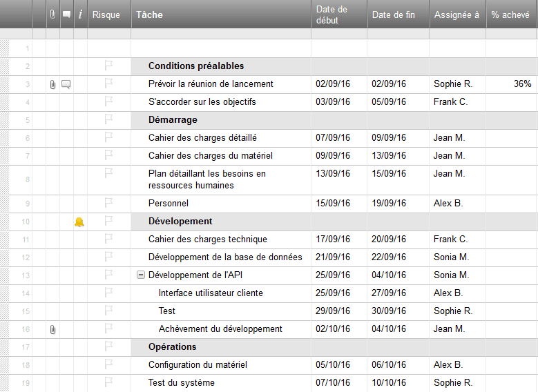Toggle risk flag for Cahier des charges technique
538x392 pixels.
[108, 238]
